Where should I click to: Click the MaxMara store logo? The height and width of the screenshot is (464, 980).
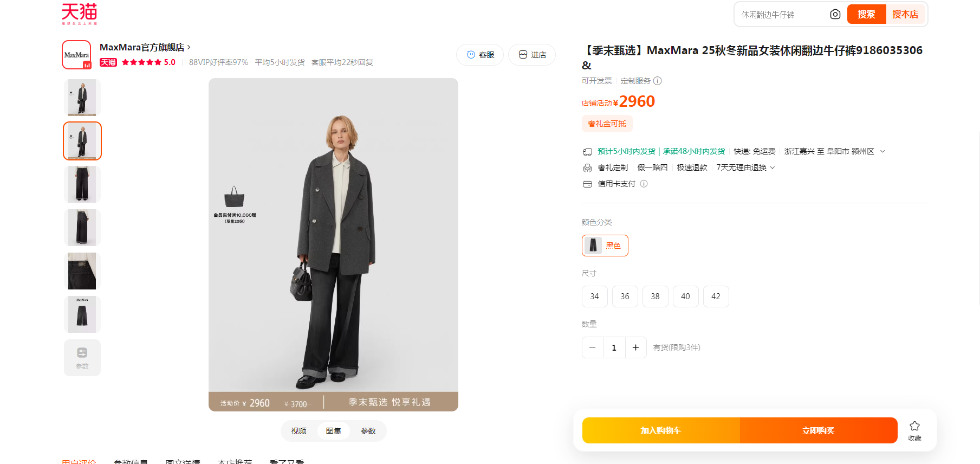coord(76,55)
